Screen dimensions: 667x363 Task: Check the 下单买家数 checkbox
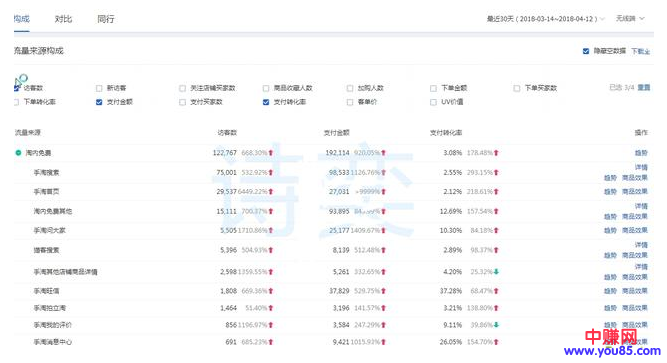(x=516, y=88)
